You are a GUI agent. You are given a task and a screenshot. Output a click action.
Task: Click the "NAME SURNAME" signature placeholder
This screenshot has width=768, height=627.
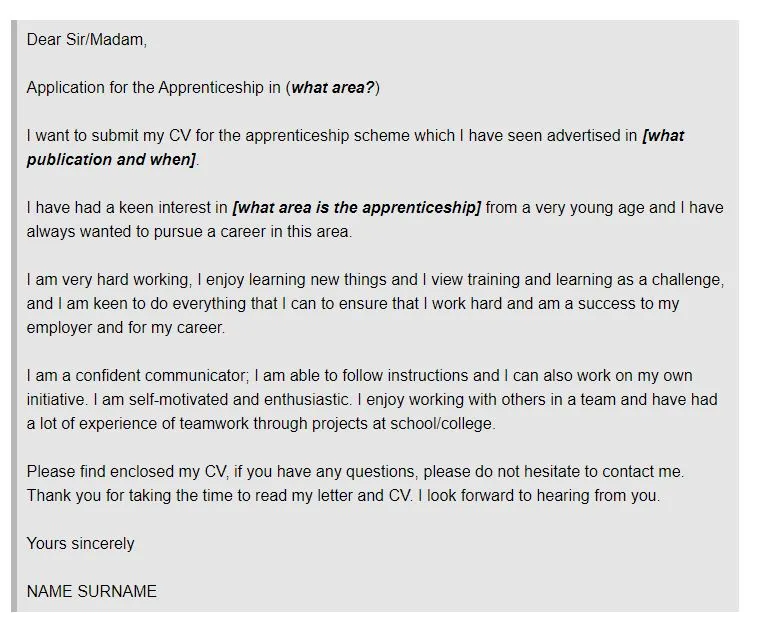(92, 592)
